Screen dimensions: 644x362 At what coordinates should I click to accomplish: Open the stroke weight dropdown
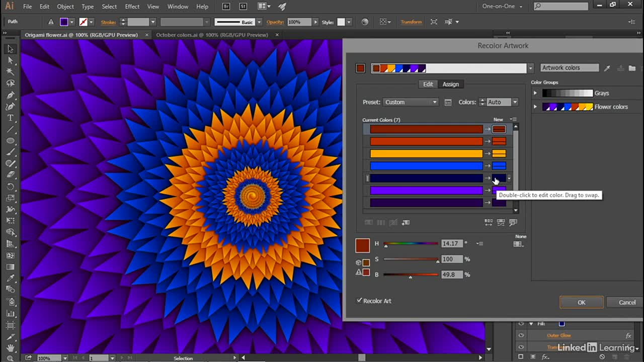click(153, 22)
